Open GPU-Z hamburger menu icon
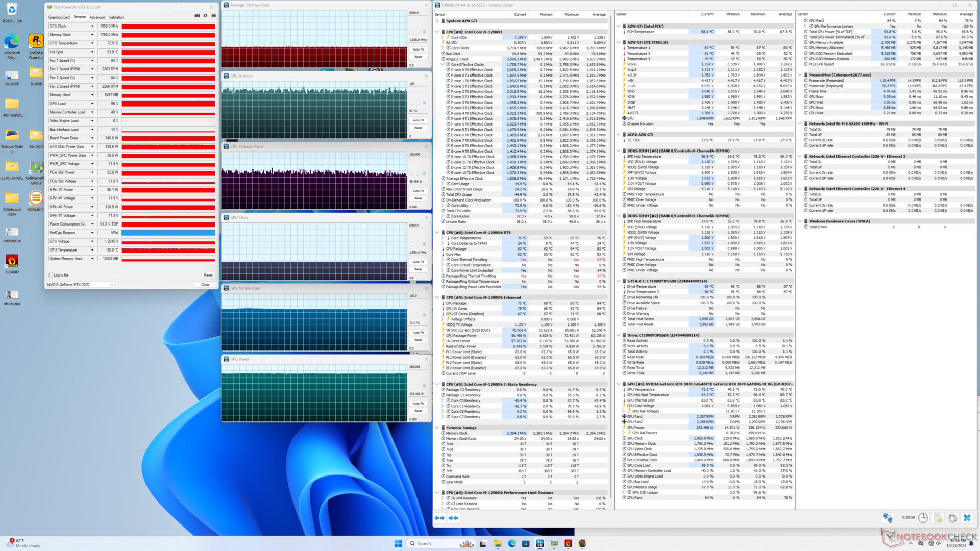 (x=213, y=16)
